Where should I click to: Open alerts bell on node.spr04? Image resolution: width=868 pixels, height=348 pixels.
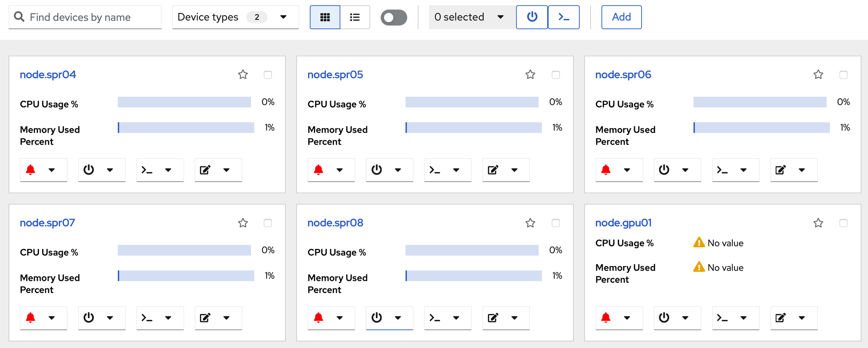pos(31,170)
